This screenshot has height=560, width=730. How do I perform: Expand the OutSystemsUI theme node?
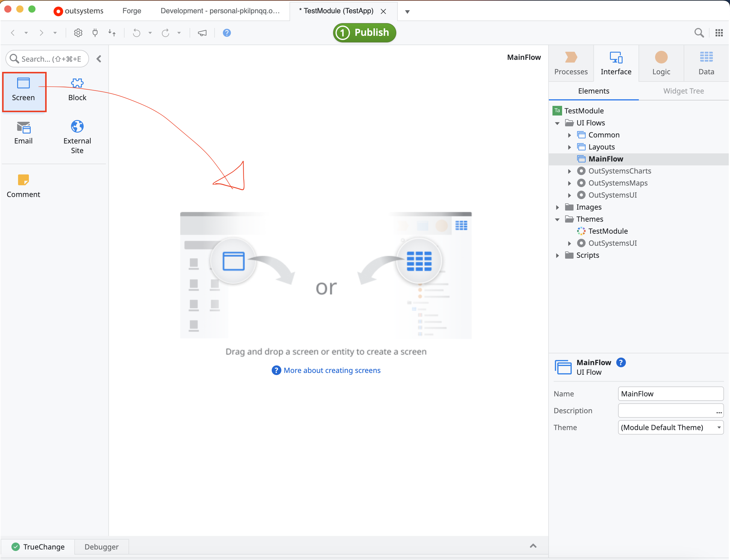pos(570,243)
